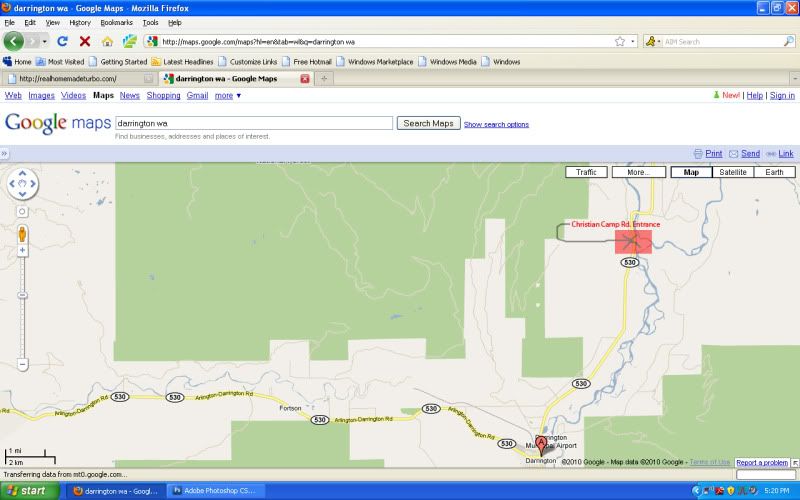Click the green leaf toolbar icon
800x500 pixels.
(130, 41)
